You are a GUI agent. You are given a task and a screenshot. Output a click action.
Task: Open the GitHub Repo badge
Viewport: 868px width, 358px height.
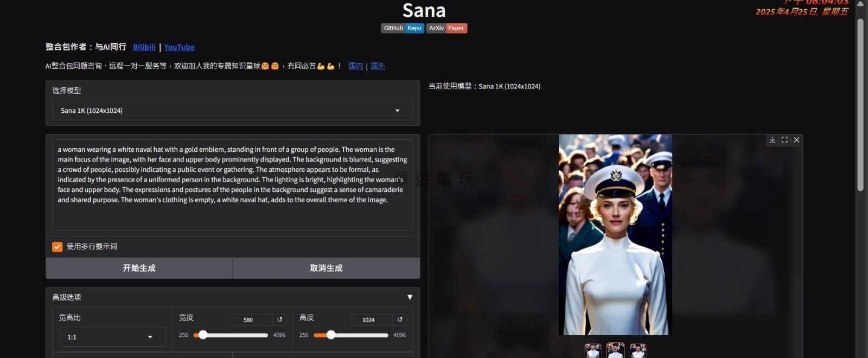pyautogui.click(x=402, y=28)
